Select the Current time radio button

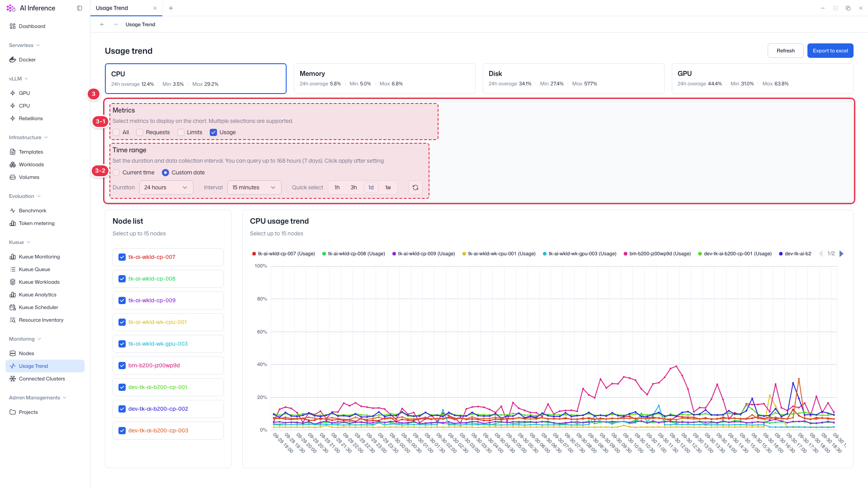pos(117,173)
